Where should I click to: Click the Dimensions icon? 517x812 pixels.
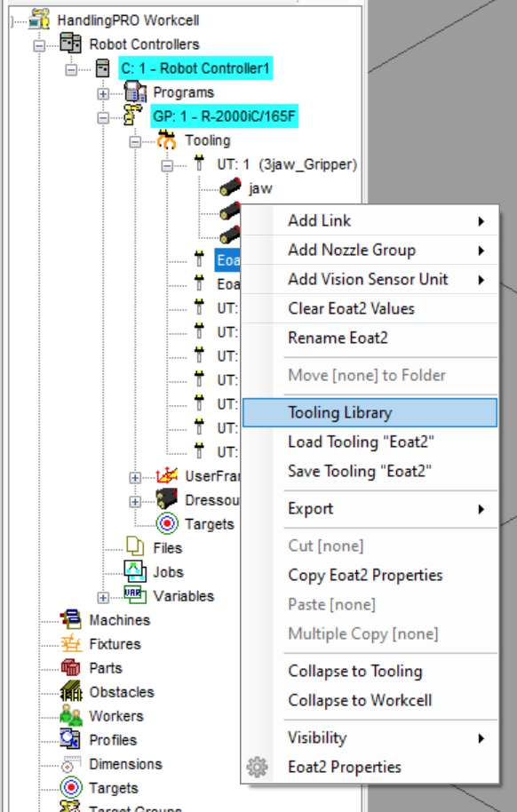(x=70, y=764)
